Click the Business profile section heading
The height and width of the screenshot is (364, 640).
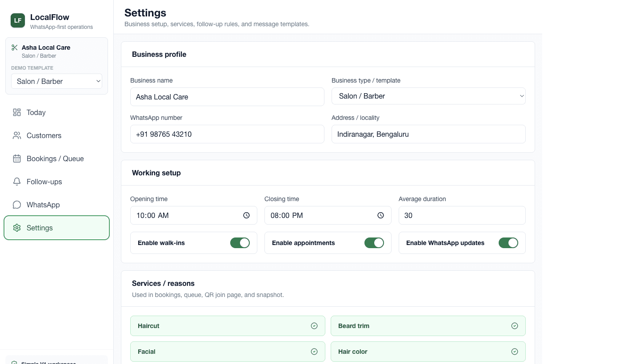point(159,54)
